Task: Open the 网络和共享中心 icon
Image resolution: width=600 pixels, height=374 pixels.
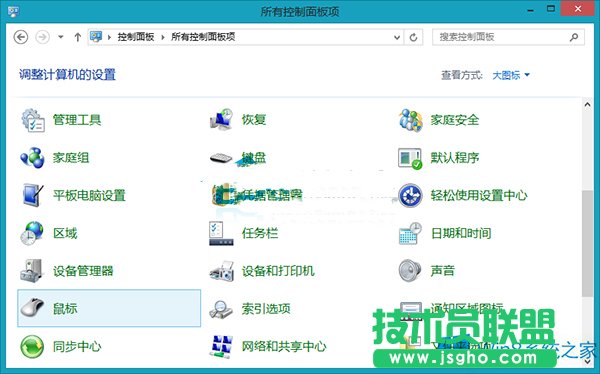Action: point(221,346)
